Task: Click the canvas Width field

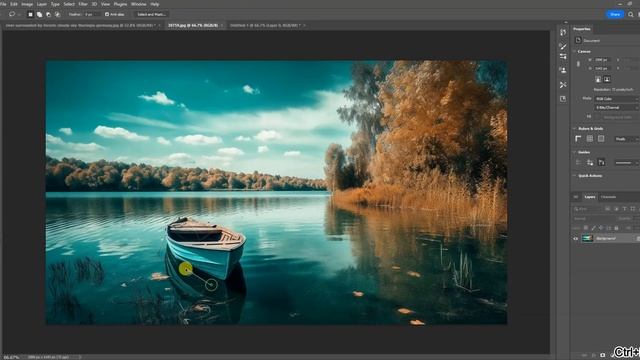Action: [603, 60]
